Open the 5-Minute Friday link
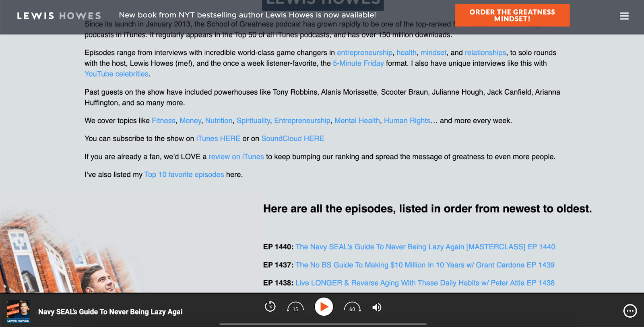The height and width of the screenshot is (327, 644). 358,63
